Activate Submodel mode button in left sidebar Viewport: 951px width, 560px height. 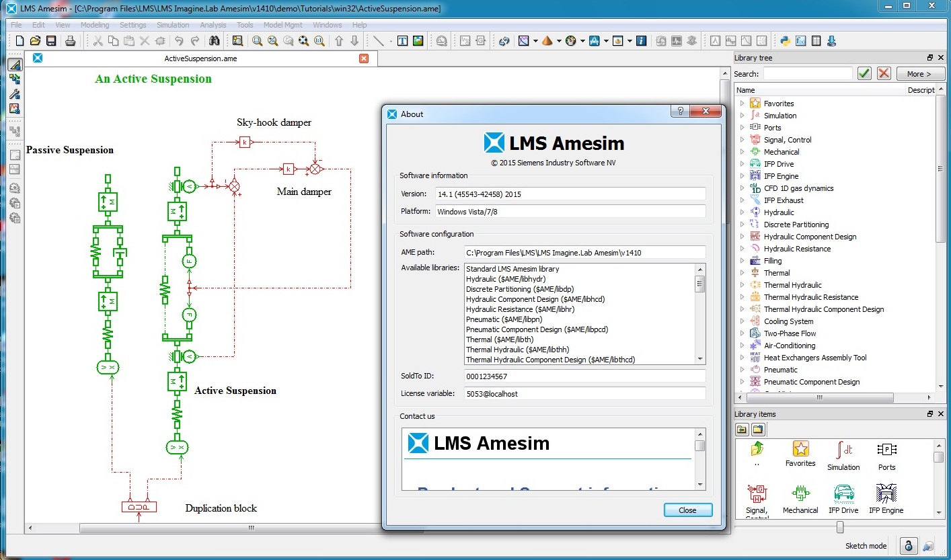click(15, 79)
